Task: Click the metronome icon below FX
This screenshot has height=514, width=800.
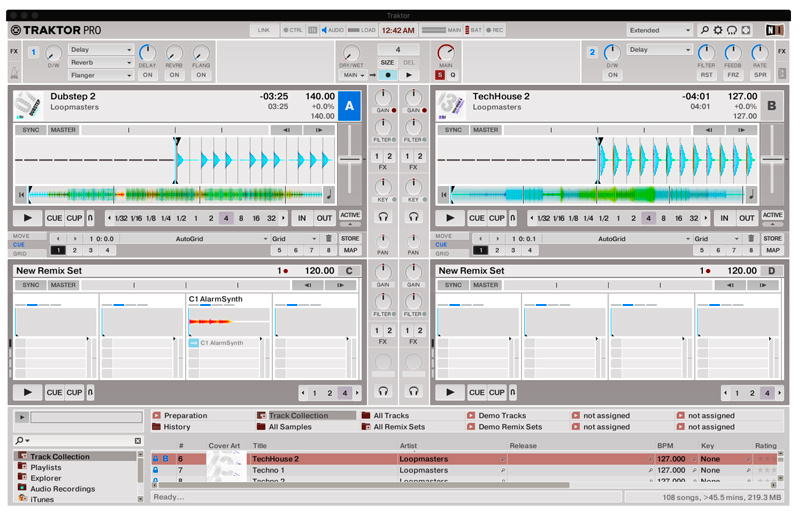Action: click(14, 74)
